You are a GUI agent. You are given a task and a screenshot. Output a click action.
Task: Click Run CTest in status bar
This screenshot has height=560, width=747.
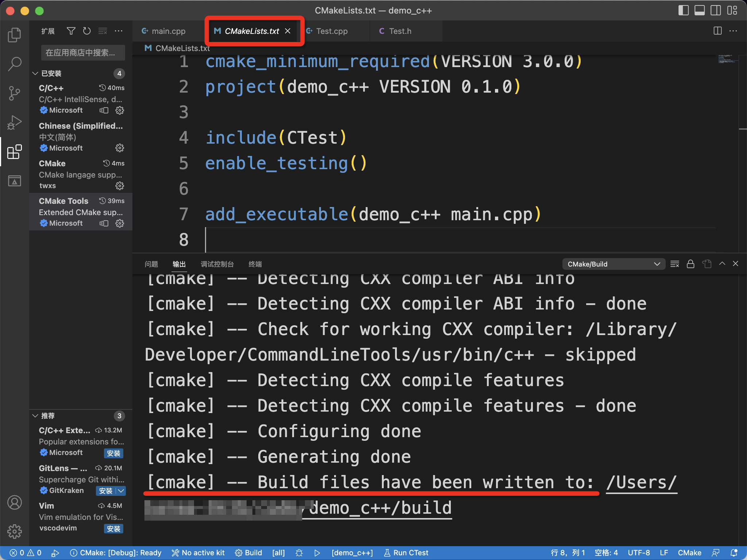click(x=406, y=553)
